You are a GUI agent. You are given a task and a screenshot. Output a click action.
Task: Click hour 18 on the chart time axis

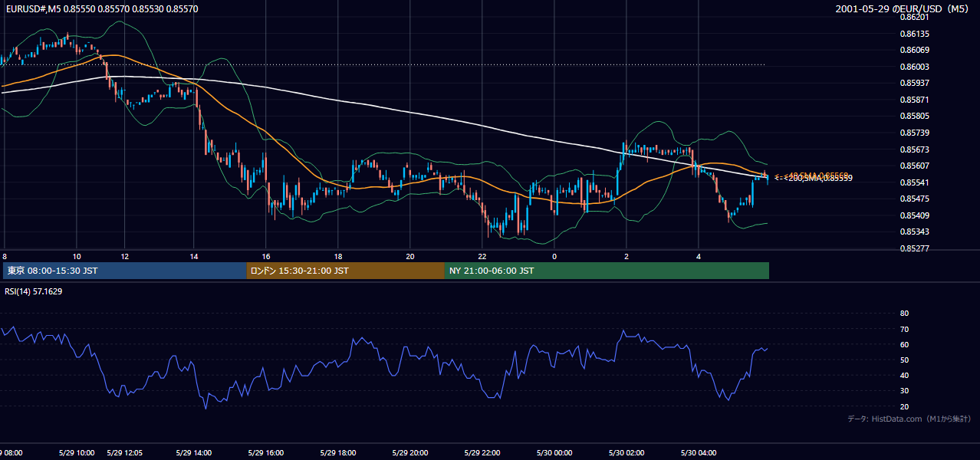click(338, 256)
